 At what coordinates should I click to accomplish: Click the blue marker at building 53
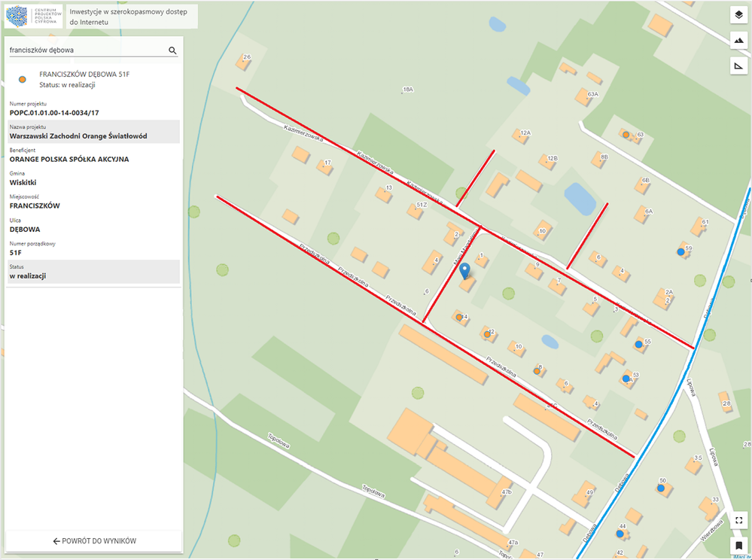626,378
